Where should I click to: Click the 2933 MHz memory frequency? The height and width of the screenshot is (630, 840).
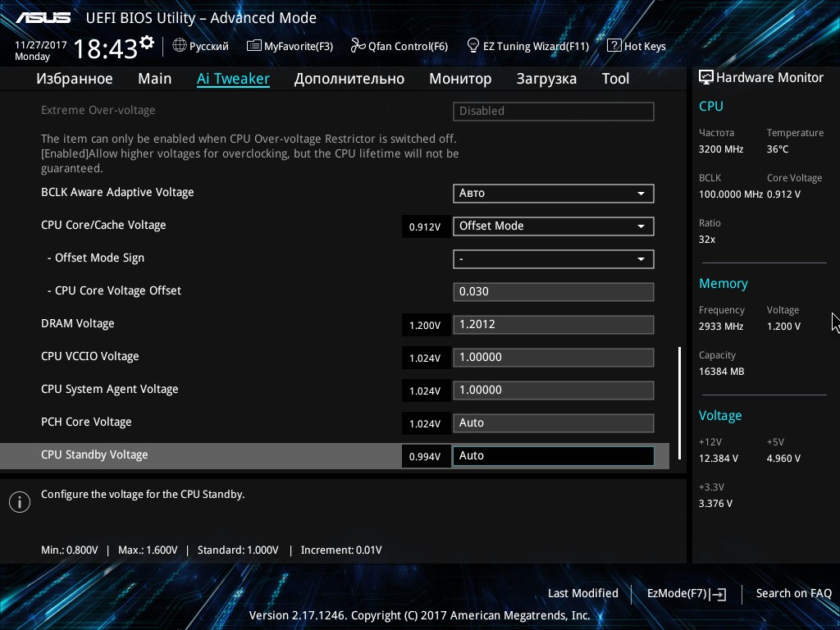[x=721, y=326]
